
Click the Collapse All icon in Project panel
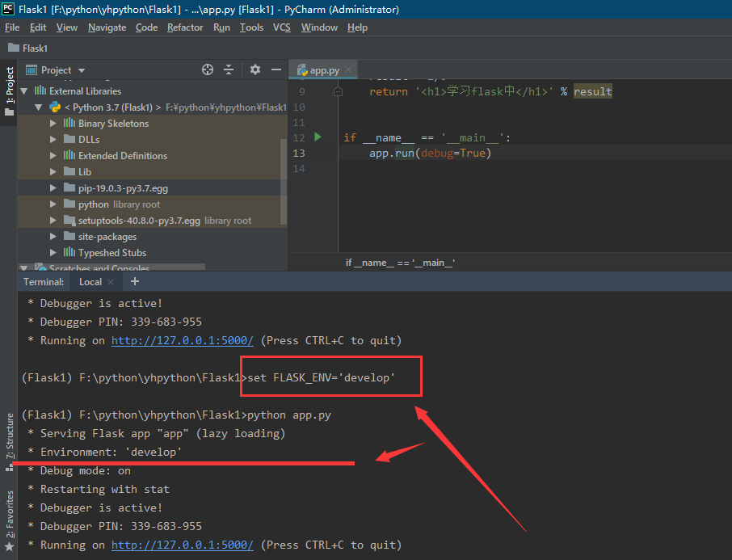(230, 70)
